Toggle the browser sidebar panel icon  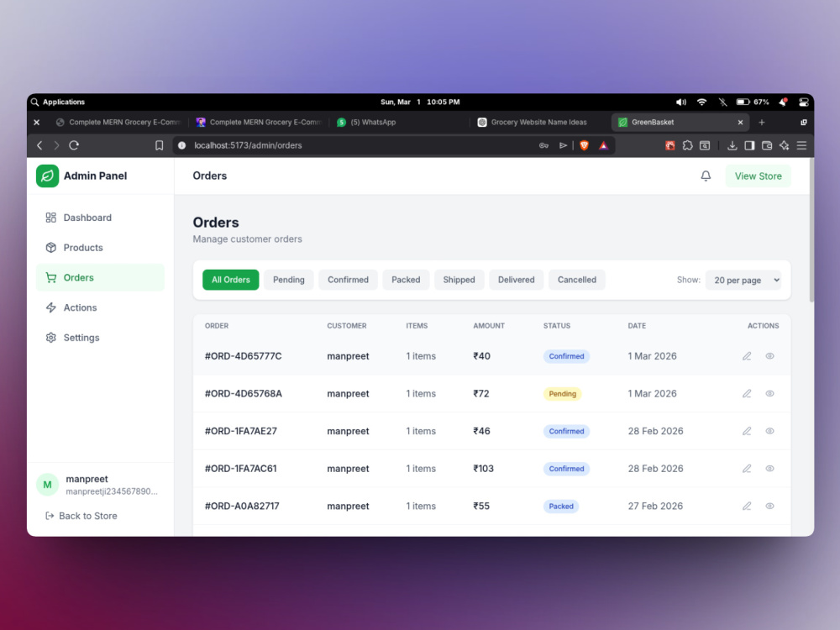coord(749,145)
